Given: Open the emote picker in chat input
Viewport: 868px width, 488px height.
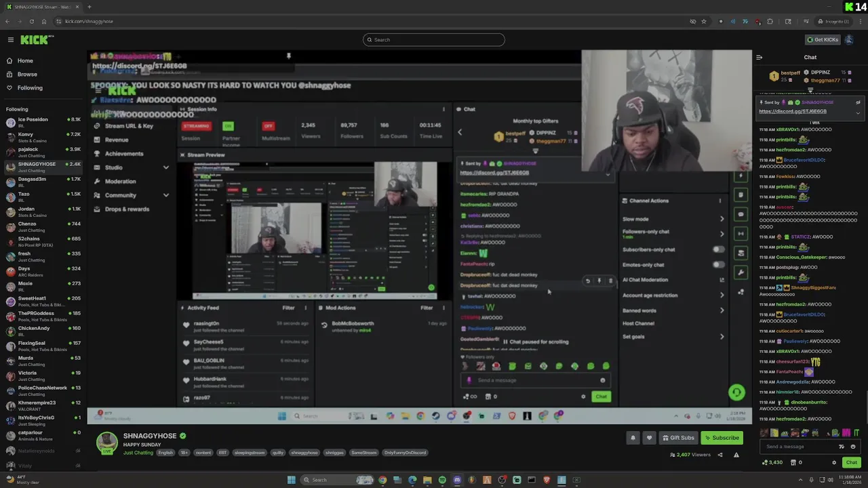Looking at the screenshot, I should 853,447.
